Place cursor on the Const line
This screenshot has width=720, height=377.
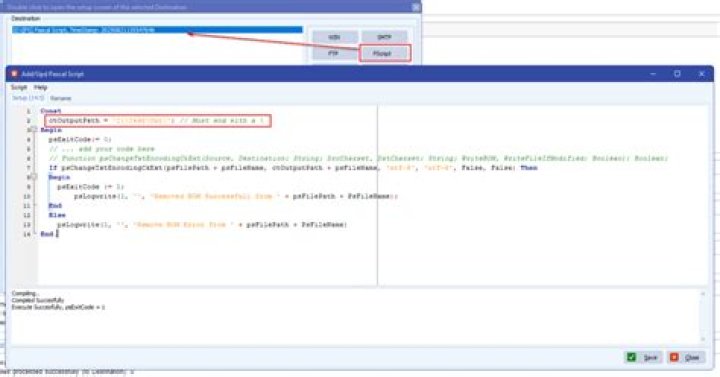tap(51, 111)
